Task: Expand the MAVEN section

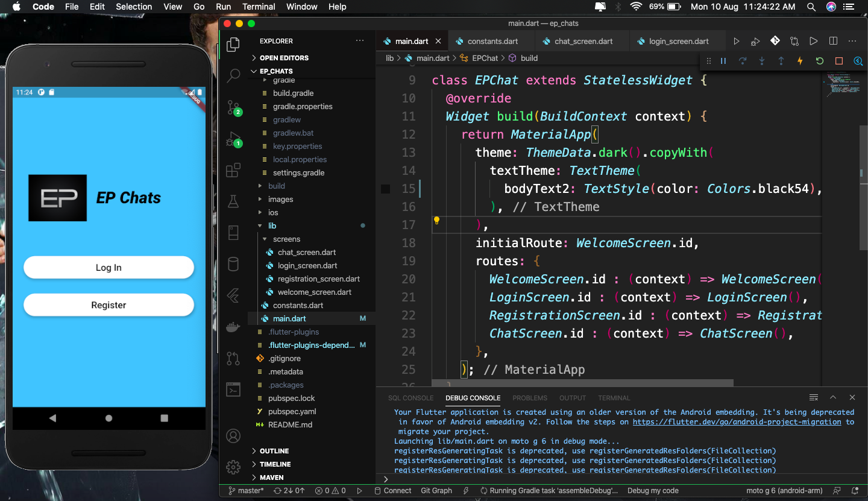Action: [271, 477]
